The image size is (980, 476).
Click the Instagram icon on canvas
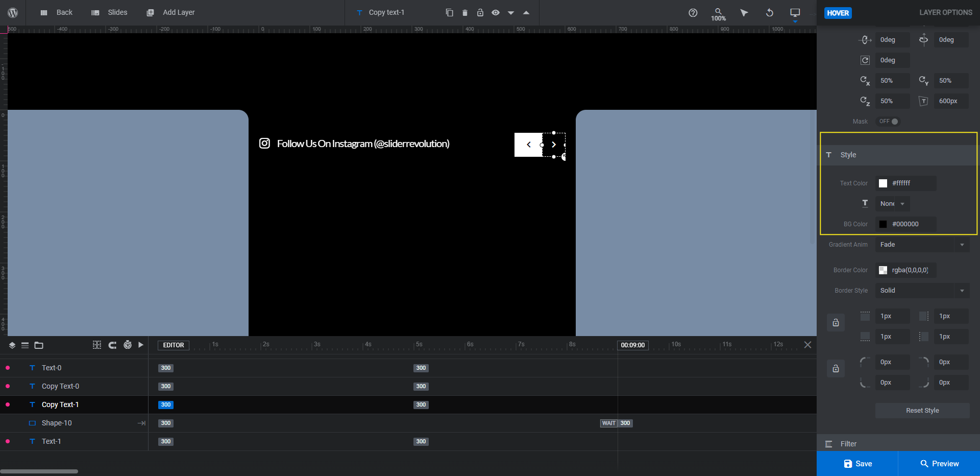tap(264, 144)
